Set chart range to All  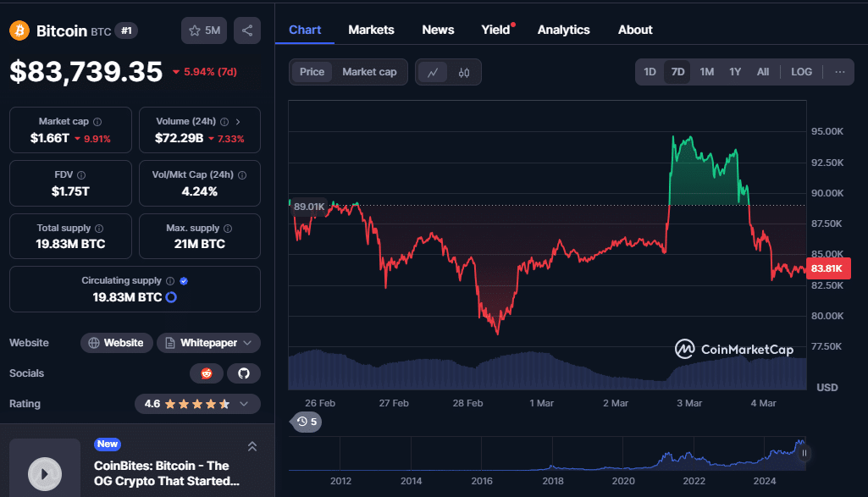(x=763, y=72)
